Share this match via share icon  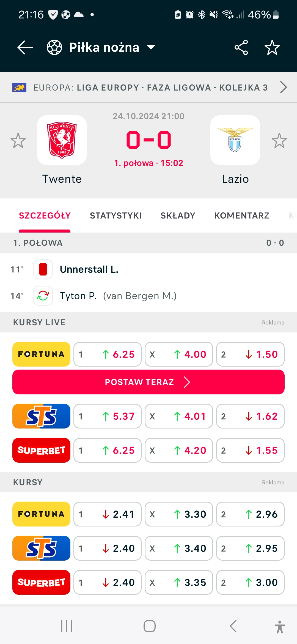tap(241, 47)
